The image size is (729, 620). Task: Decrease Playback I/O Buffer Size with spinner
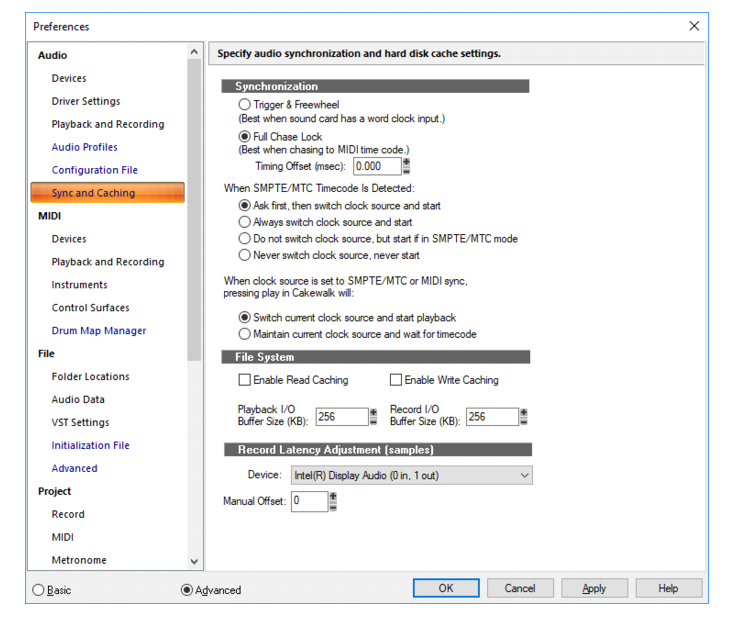click(373, 421)
